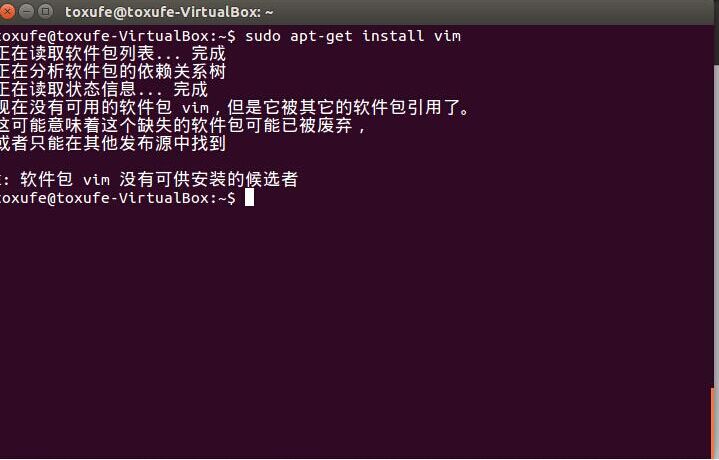Click the 正在读取状态信息 output line
This screenshot has width=719, height=460.
click(104, 89)
